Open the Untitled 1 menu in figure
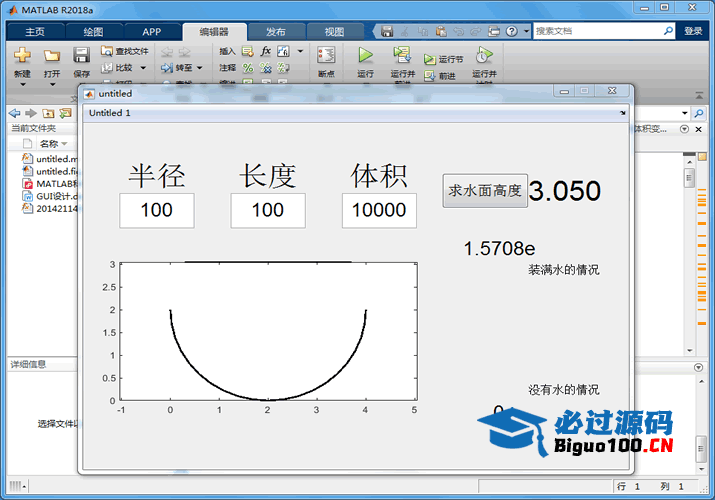 click(110, 113)
